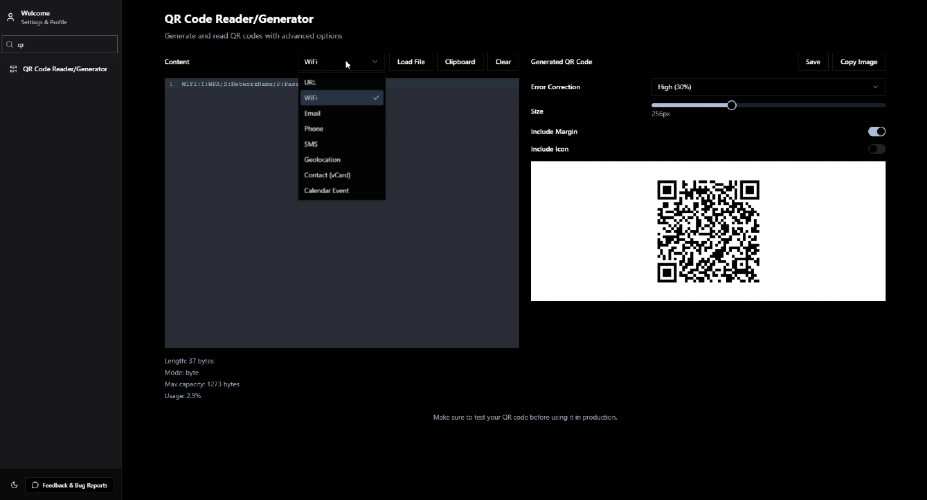The width and height of the screenshot is (927, 500).
Task: Click in the sidebar search field
Action: pyautogui.click(x=60, y=44)
